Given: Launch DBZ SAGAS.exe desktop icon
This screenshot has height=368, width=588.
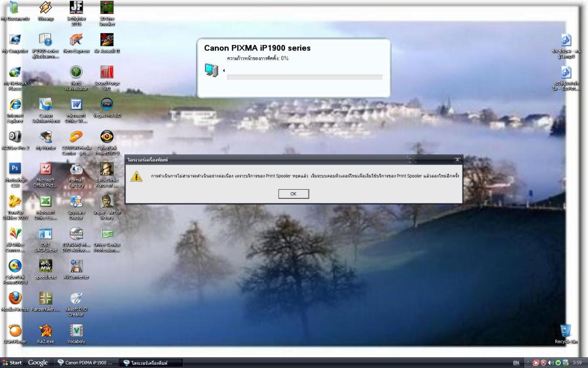Looking at the screenshot, I should (45, 240).
